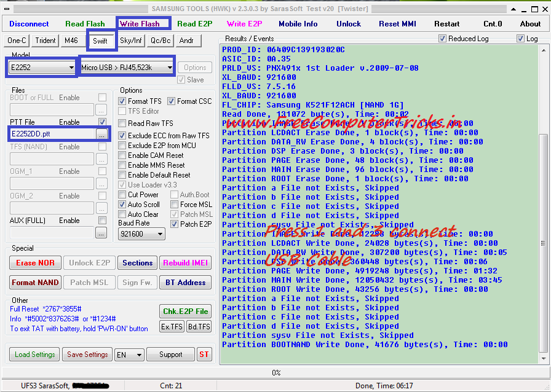Click the BT Address button
The height and width of the screenshot is (392, 551).
coord(186,283)
